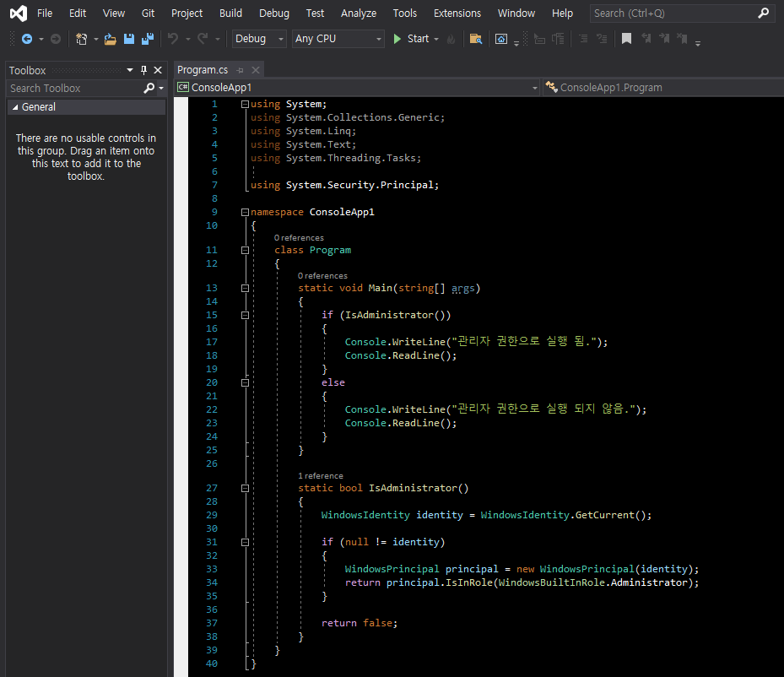
Task: Open the Any CPU platform dropdown
Action: pyautogui.click(x=338, y=39)
